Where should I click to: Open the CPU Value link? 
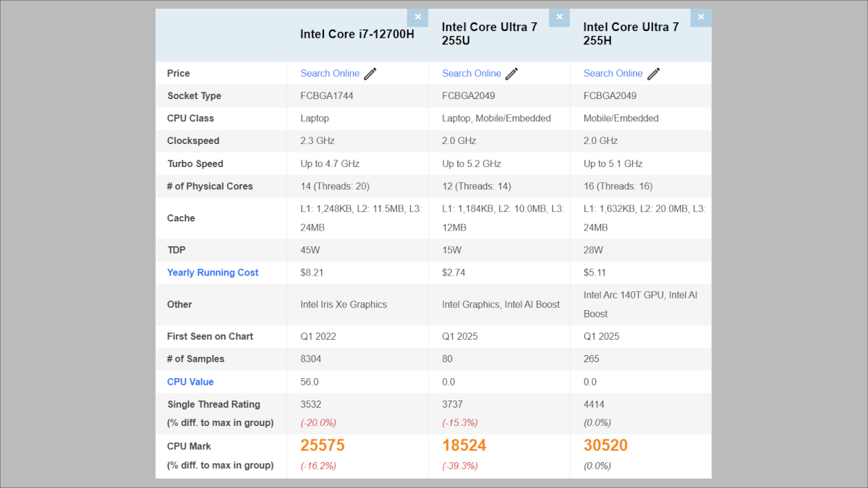tap(190, 382)
